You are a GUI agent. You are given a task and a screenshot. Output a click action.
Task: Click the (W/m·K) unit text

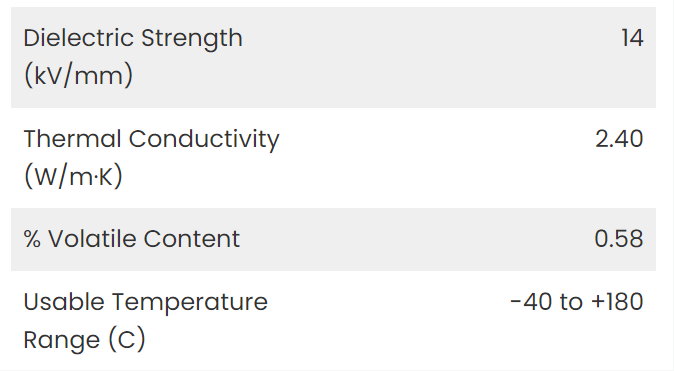point(74,176)
